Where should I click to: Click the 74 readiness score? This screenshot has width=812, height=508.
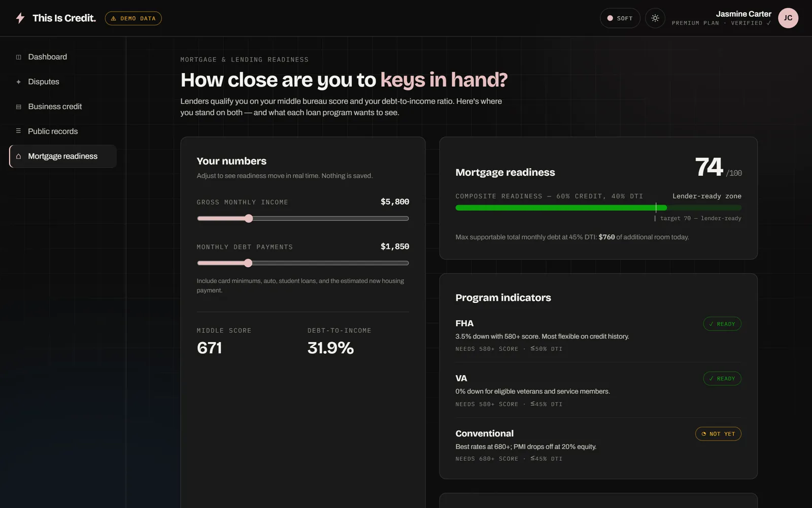(709, 167)
